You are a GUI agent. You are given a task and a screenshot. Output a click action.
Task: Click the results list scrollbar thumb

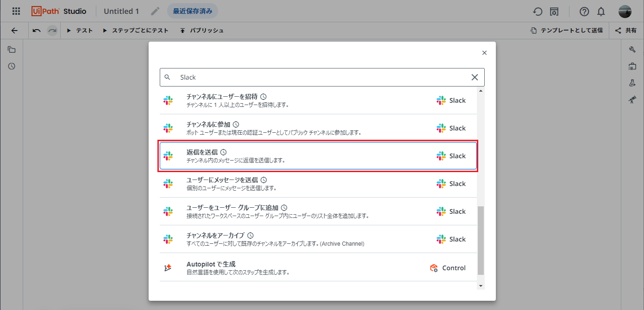pyautogui.click(x=481, y=241)
